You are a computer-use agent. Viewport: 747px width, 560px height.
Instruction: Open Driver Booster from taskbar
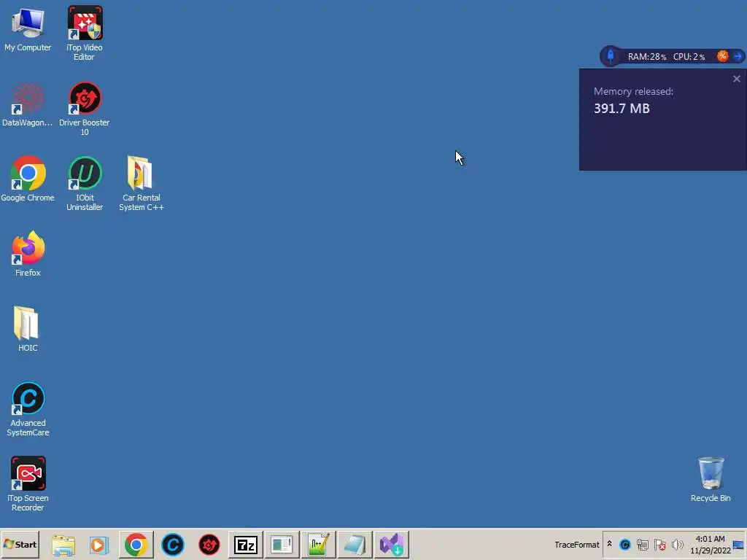(x=209, y=545)
